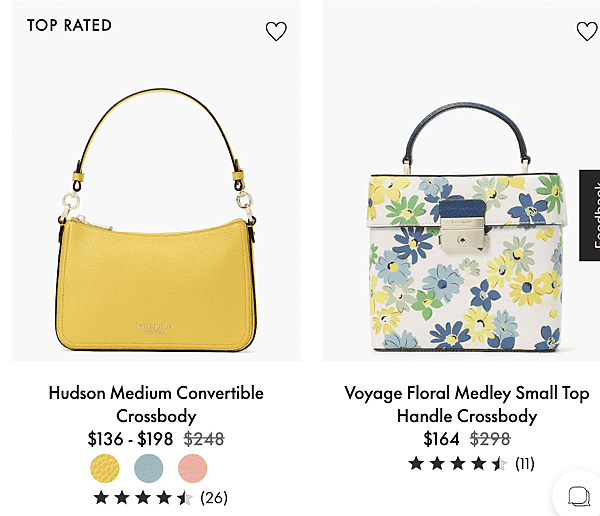
Task: Click the TOP RATED badge
Action: (x=69, y=26)
